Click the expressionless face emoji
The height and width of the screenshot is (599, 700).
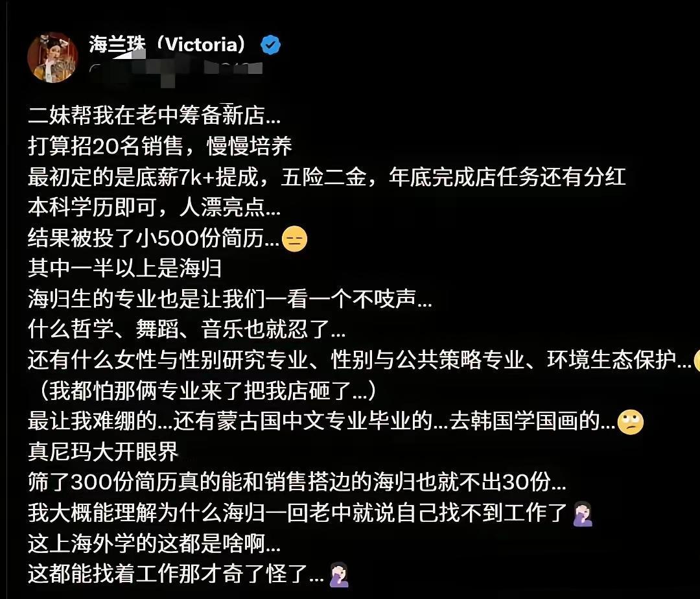click(295, 240)
